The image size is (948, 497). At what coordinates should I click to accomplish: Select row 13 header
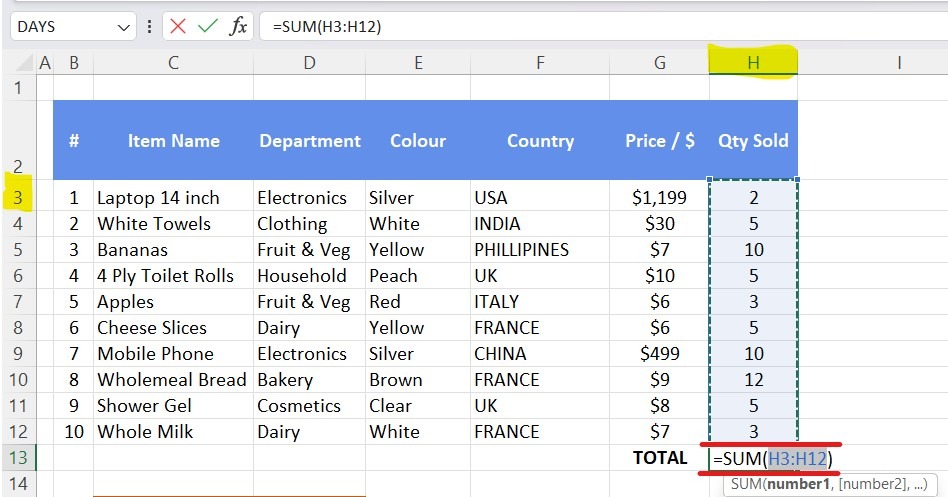[18, 458]
